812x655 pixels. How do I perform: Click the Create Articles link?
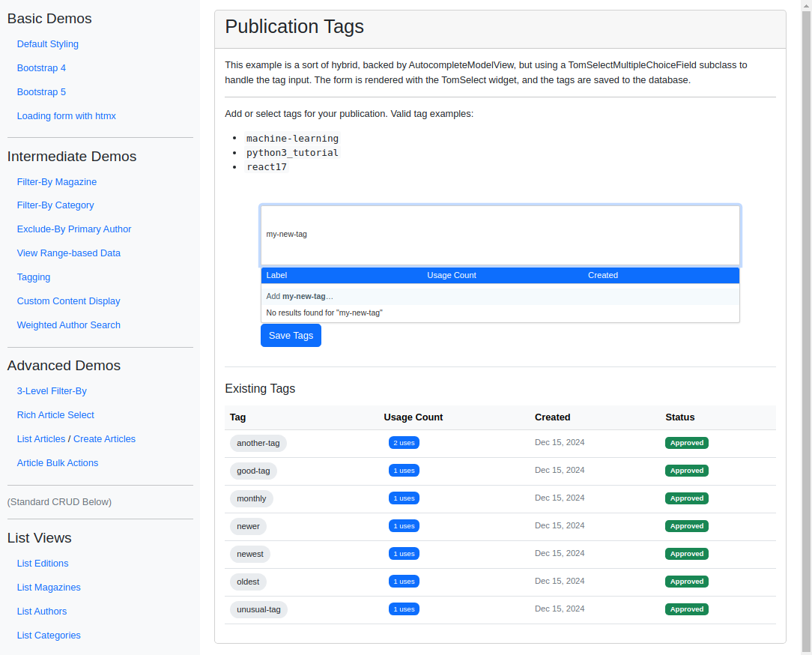pos(104,439)
